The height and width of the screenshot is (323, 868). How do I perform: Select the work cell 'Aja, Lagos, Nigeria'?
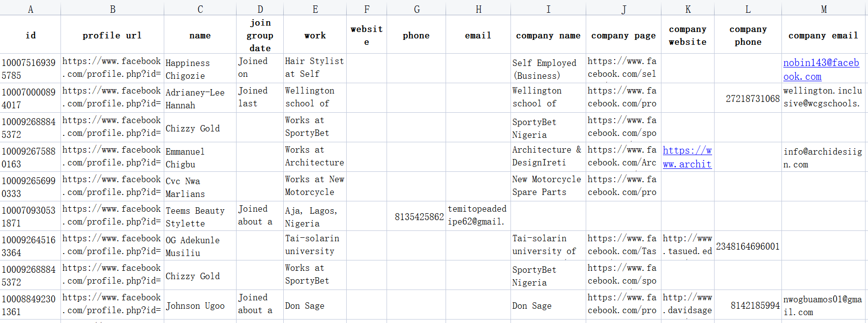coord(315,216)
